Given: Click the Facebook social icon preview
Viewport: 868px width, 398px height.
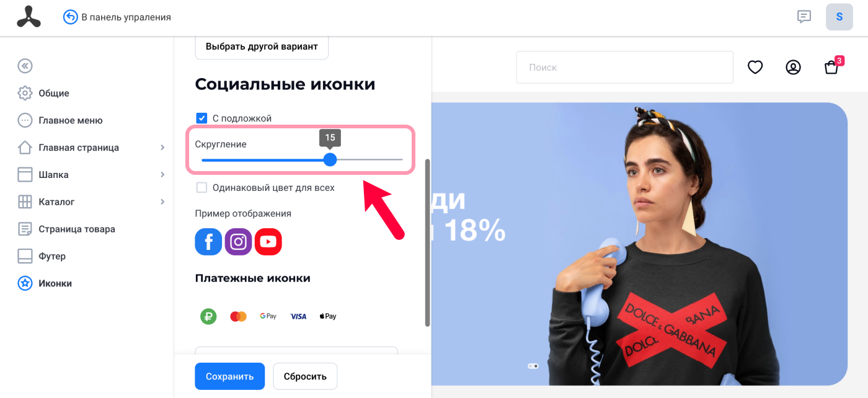Looking at the screenshot, I should point(208,242).
